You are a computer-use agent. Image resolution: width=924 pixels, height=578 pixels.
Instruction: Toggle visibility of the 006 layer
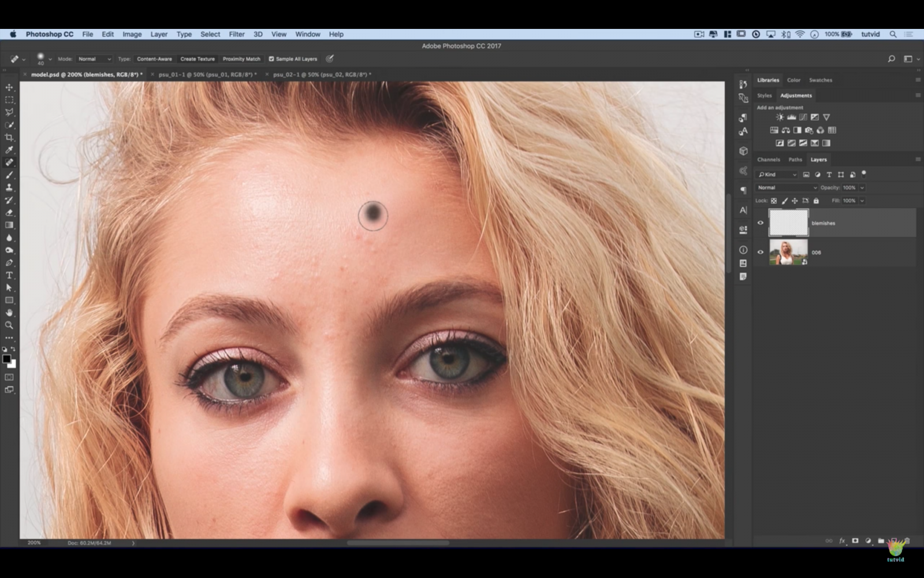tap(761, 251)
